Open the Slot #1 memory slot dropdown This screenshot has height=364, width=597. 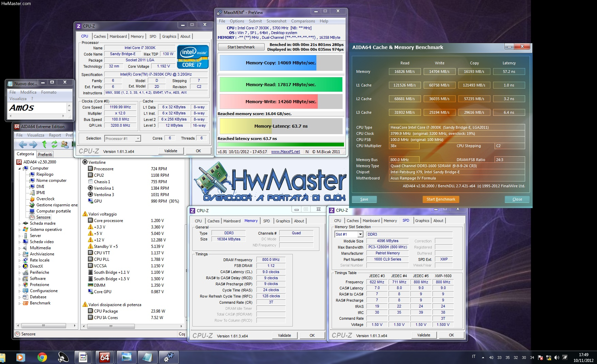tap(360, 234)
